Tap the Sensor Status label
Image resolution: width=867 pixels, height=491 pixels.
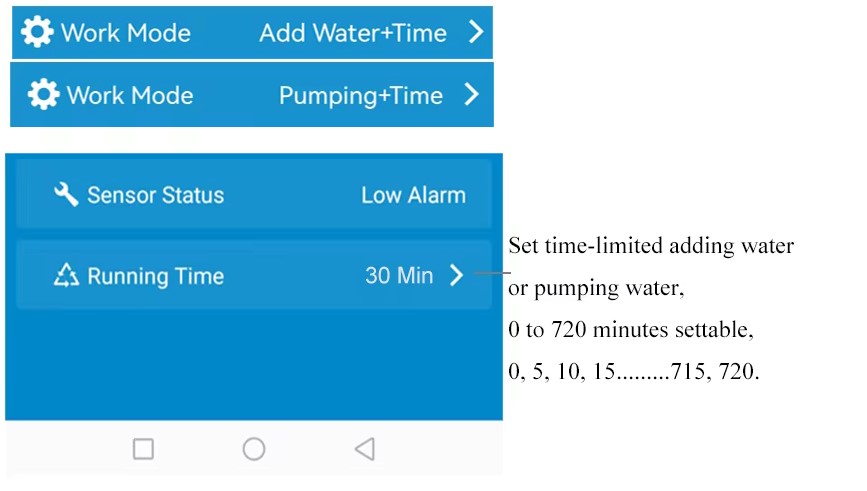pos(155,195)
